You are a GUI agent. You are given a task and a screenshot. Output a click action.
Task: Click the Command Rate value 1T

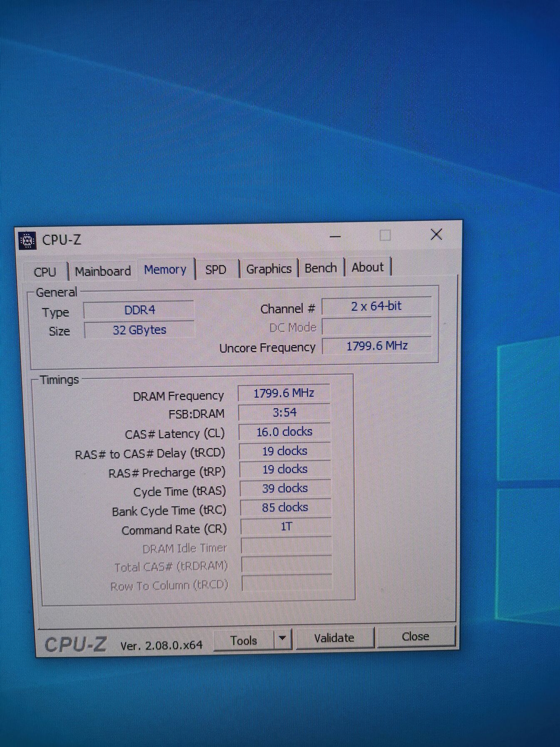coord(286,527)
